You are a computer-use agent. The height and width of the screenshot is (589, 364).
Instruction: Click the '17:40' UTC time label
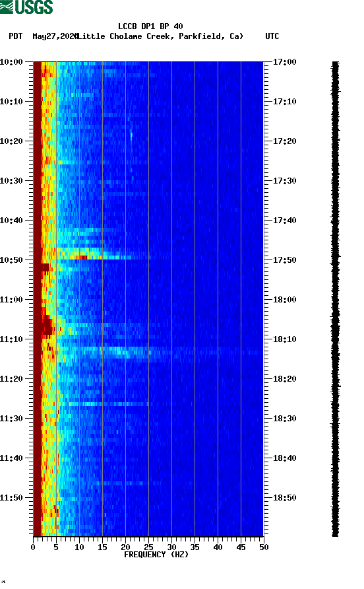tap(284, 220)
